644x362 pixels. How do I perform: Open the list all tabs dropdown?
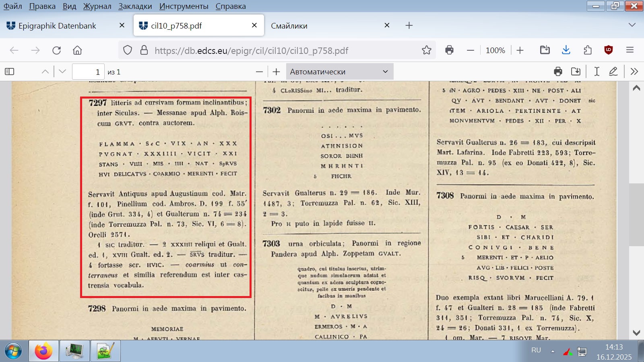[x=632, y=25]
